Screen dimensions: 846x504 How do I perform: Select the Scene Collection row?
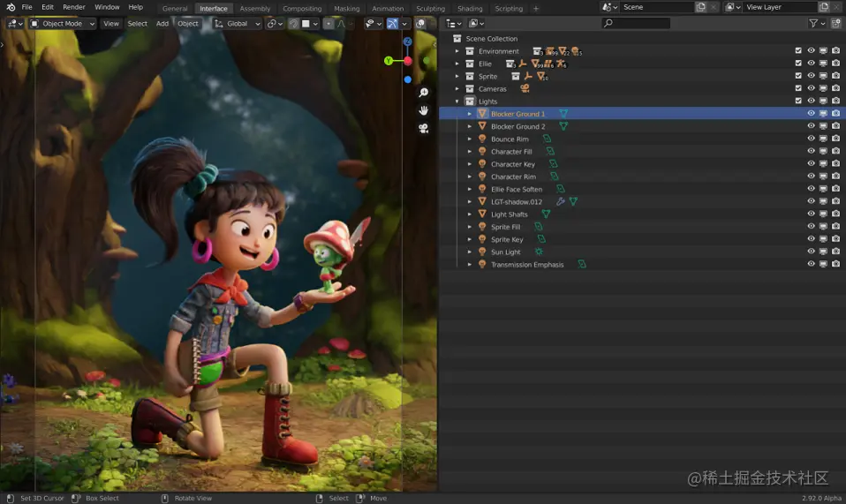coord(642,39)
